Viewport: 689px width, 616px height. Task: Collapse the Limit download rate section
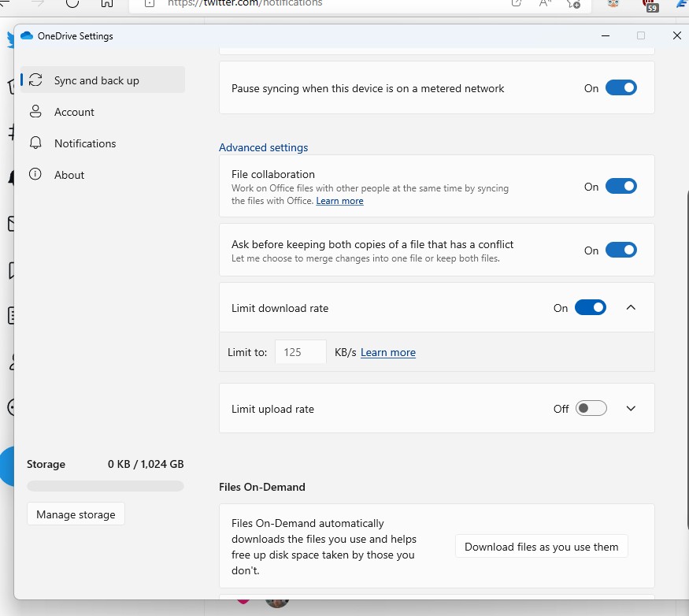pyautogui.click(x=630, y=308)
